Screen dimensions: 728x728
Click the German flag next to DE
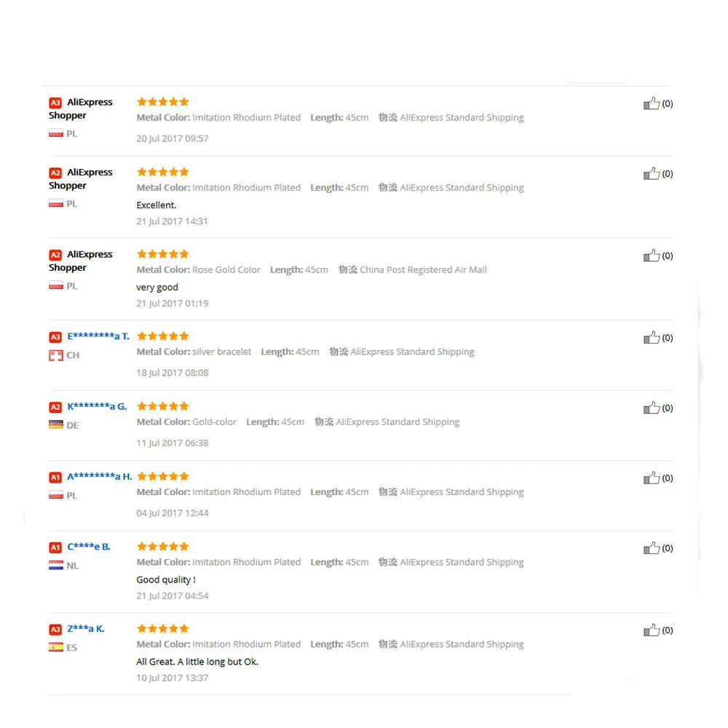56,425
